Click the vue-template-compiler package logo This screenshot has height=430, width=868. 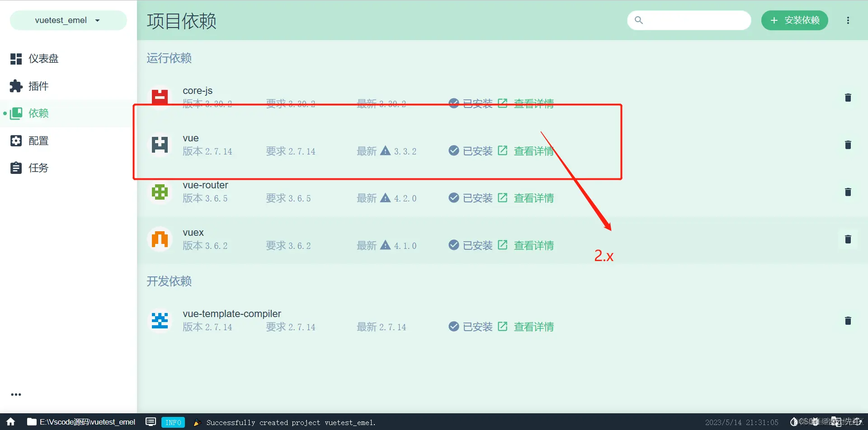[160, 321]
